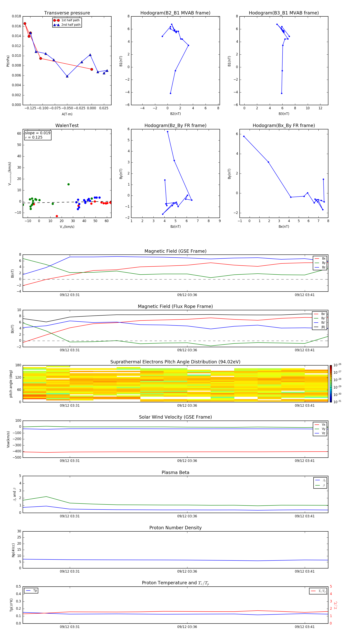Click 'Magnetic Field (Flux Rope Frame)' title
Screen dimensions: 351x644
point(175,307)
